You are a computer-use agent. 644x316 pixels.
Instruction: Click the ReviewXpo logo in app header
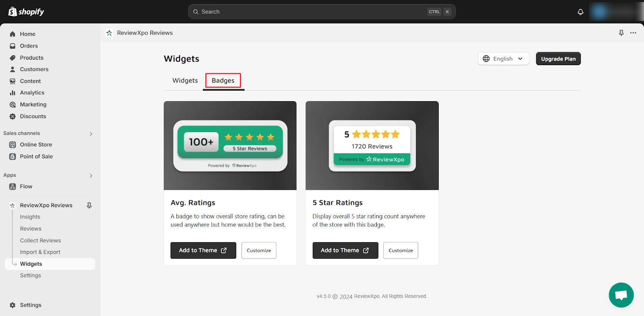pyautogui.click(x=109, y=33)
